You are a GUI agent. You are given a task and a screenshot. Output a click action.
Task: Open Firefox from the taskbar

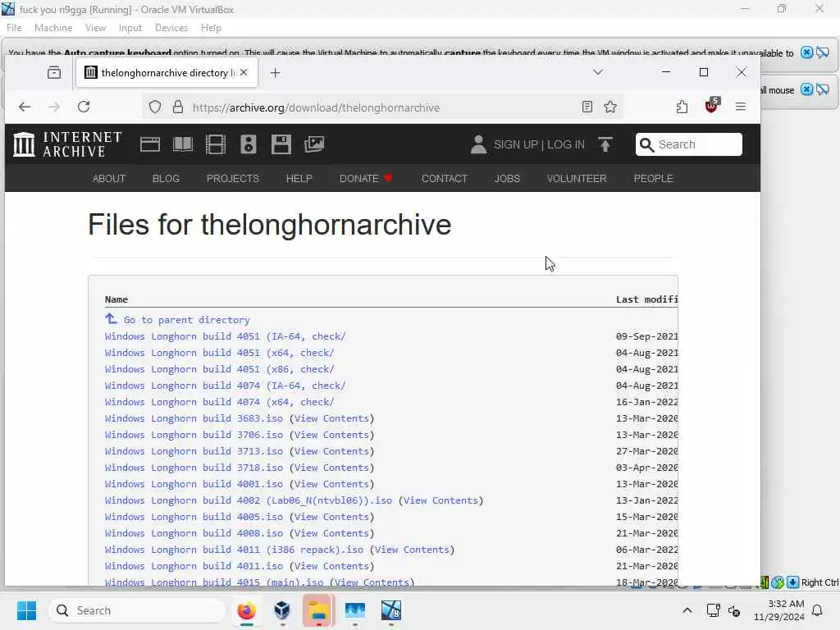(x=246, y=610)
